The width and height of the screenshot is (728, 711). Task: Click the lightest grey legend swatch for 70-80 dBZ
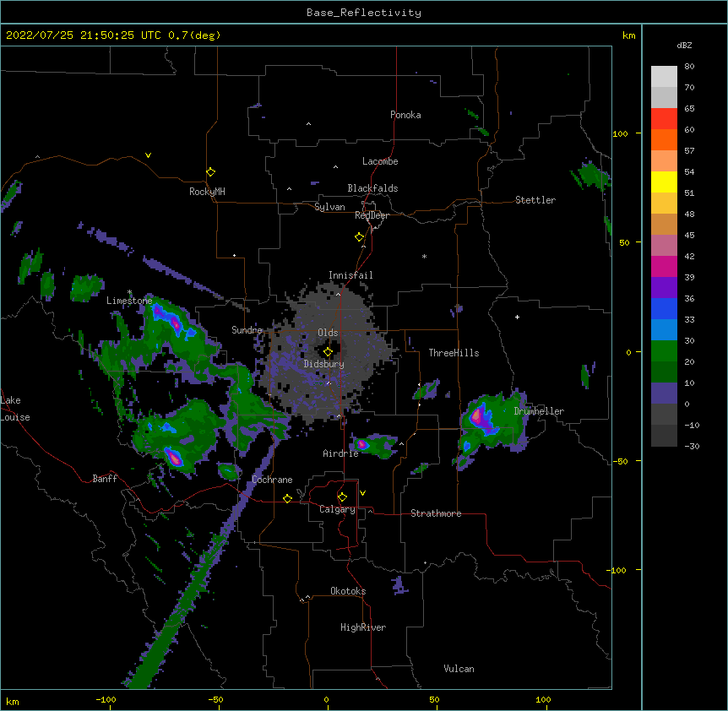point(664,77)
